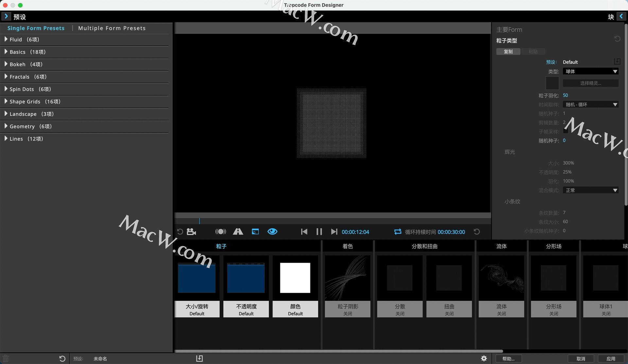Click the 随机种子 value 0
Image resolution: width=628 pixels, height=364 pixels.
click(564, 140)
